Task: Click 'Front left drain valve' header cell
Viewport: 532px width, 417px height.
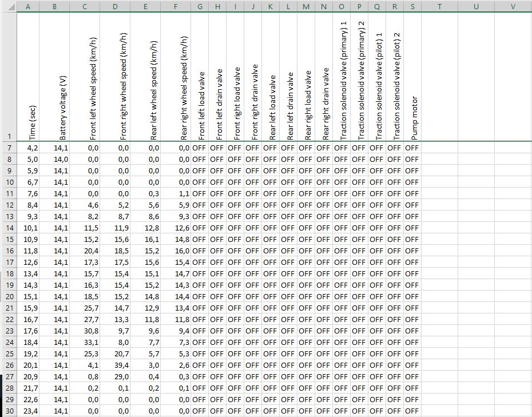Action: pyautogui.click(x=217, y=77)
